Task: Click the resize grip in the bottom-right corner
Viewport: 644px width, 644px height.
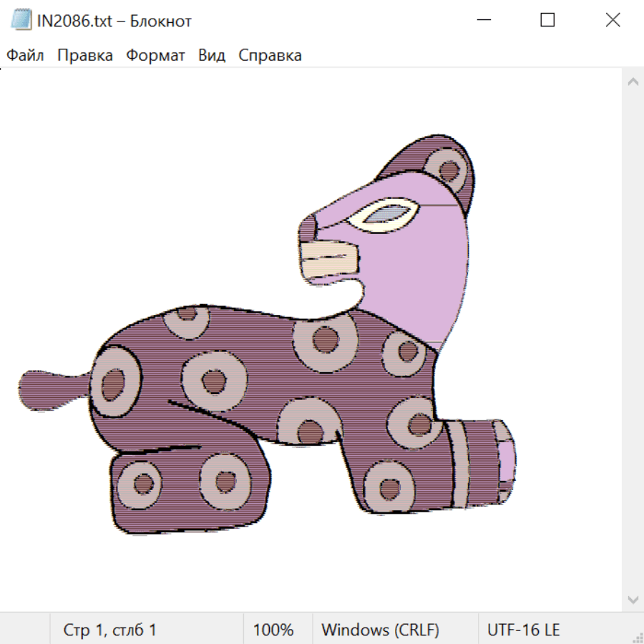Action: click(x=637, y=637)
